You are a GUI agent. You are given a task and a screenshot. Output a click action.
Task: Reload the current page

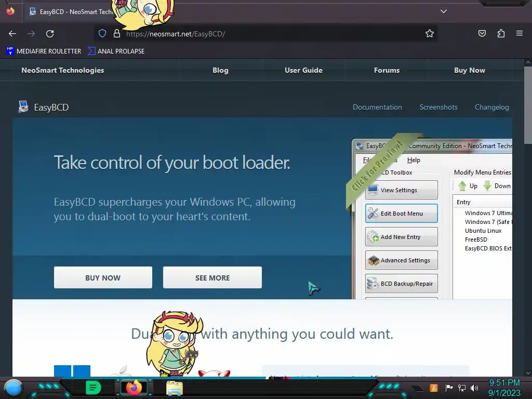click(50, 34)
